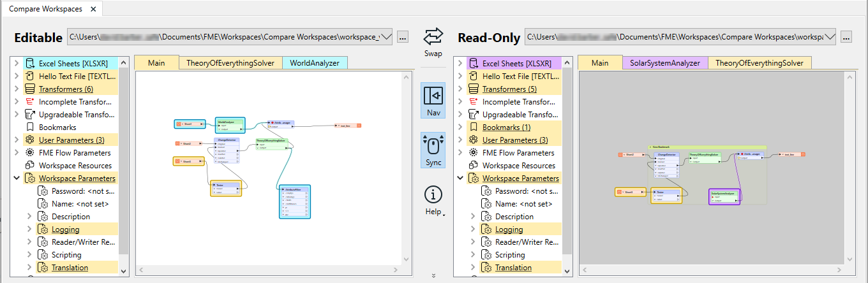Expand Logging node in Editable tree
Screen dimensions: 868x283
29,229
